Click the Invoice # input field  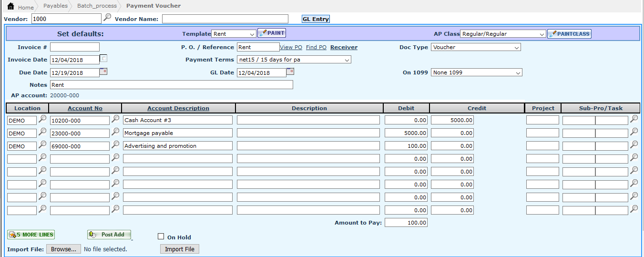(75, 47)
